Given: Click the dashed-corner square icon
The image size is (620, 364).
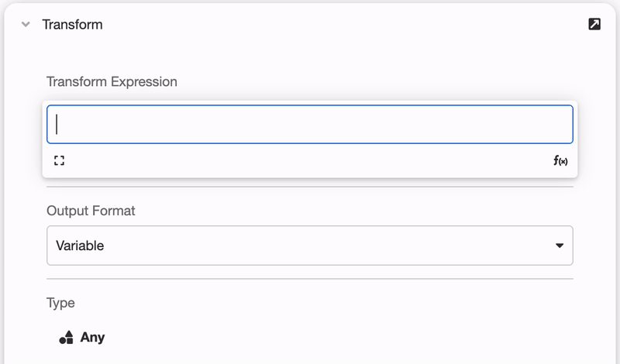Looking at the screenshot, I should pyautogui.click(x=60, y=160).
